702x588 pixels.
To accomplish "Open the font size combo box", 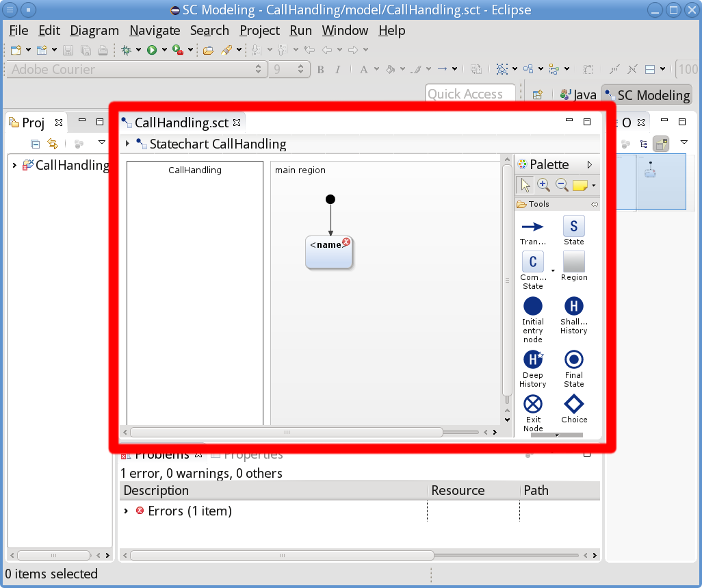I will 289,69.
